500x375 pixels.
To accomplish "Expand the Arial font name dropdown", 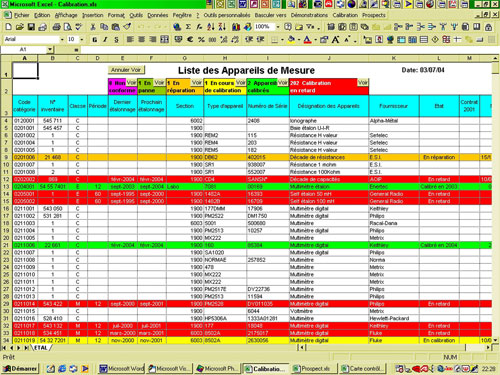I will click(x=62, y=39).
